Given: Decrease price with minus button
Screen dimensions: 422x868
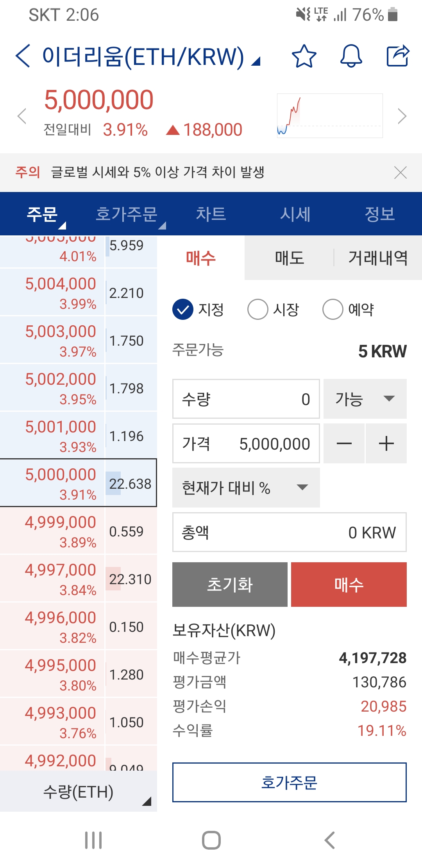Looking at the screenshot, I should point(344,444).
